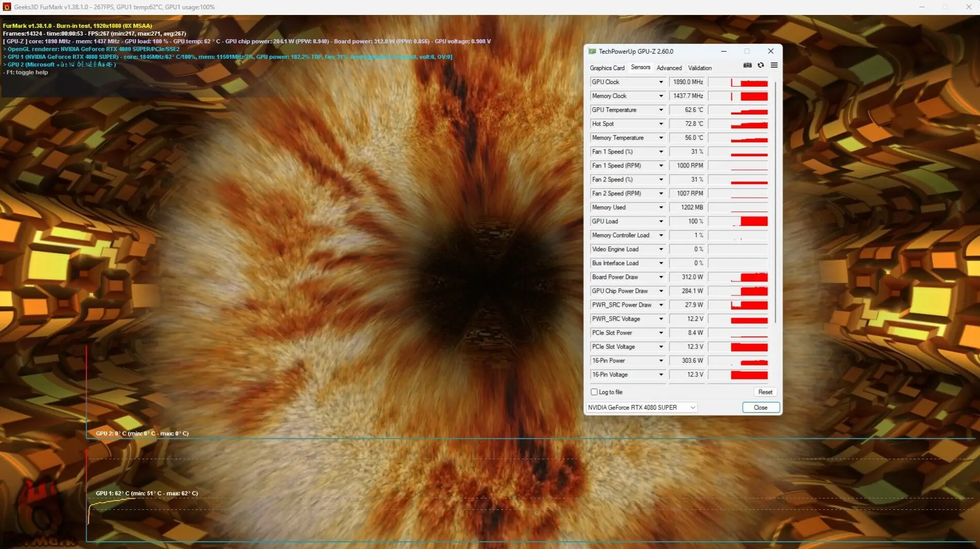The width and height of the screenshot is (980, 549).
Task: Click the FurMark icon in window title bar
Action: tap(7, 7)
